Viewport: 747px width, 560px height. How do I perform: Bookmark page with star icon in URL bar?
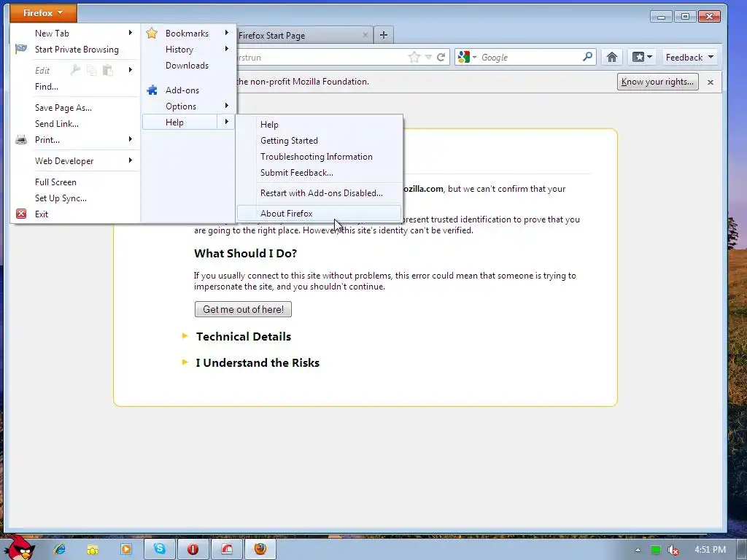pyautogui.click(x=414, y=57)
